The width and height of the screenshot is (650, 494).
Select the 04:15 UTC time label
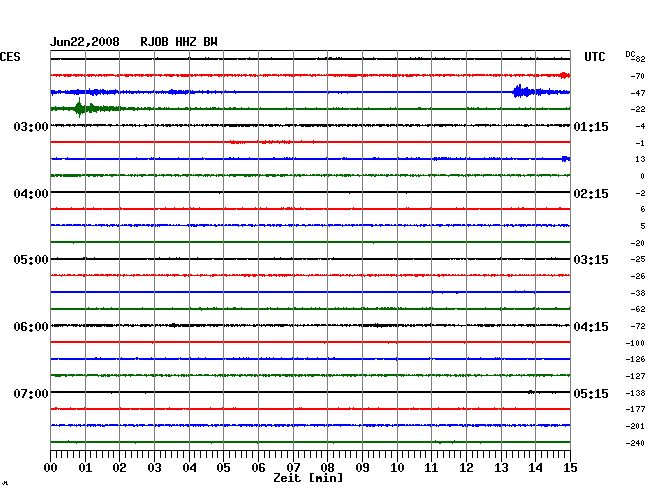[591, 327]
